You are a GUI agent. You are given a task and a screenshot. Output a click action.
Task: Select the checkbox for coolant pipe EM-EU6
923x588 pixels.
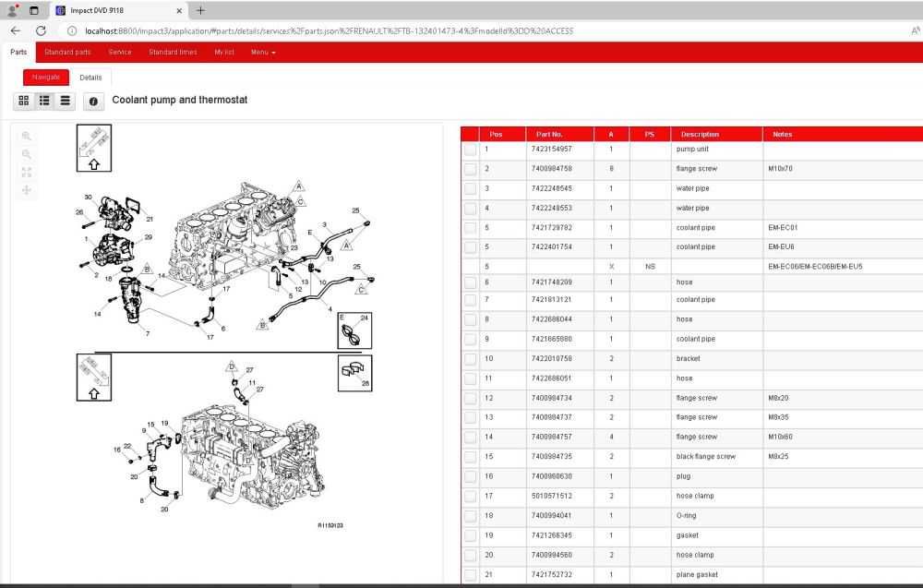click(x=470, y=247)
